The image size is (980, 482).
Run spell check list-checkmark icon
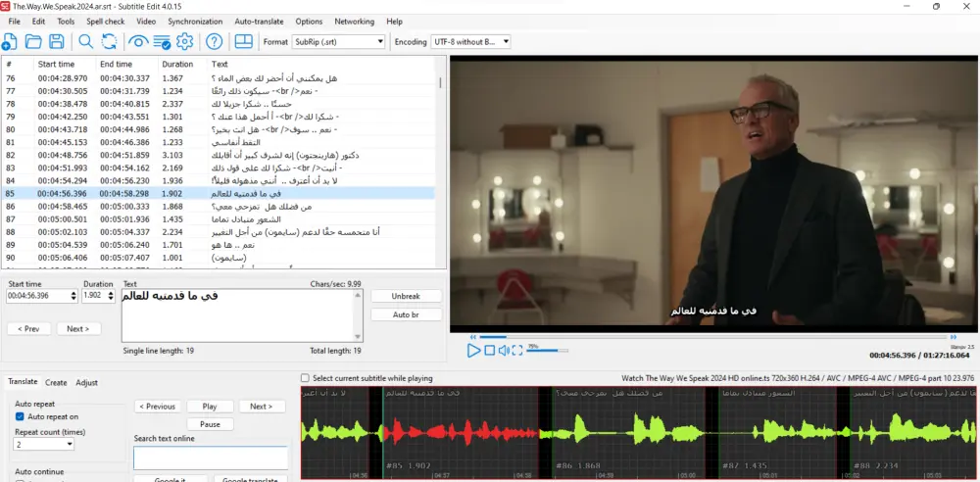pos(162,42)
